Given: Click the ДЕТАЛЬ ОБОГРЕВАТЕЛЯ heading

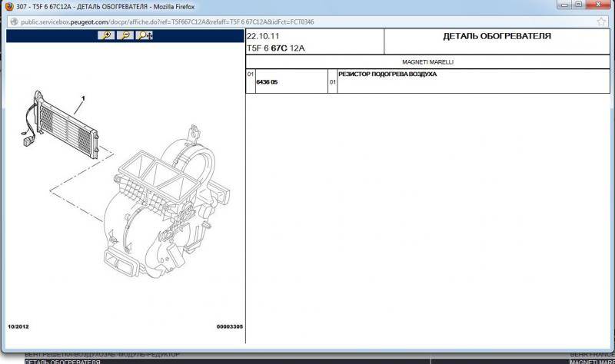Looking at the screenshot, I should [497, 36].
